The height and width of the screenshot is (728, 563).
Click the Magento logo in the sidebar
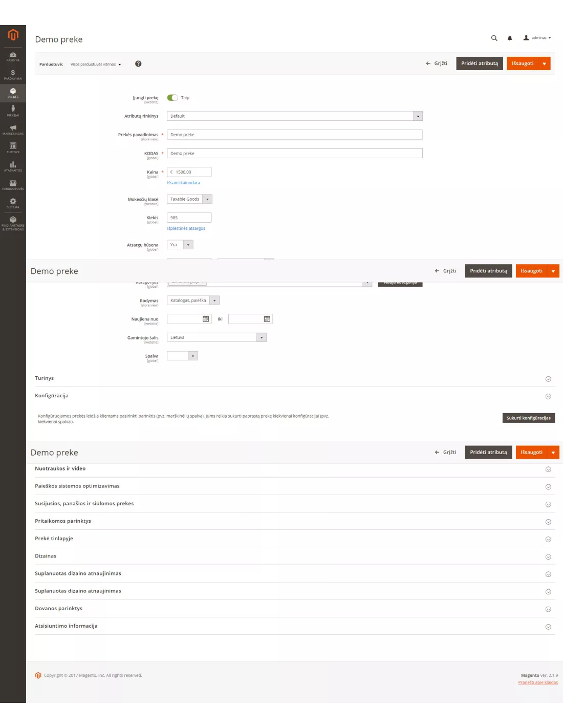13,35
